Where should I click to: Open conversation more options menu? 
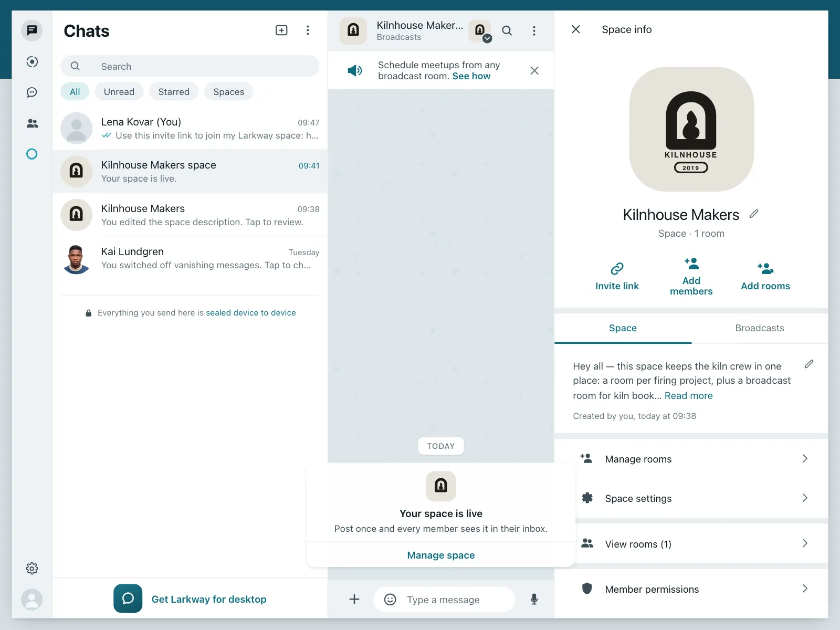pos(534,30)
